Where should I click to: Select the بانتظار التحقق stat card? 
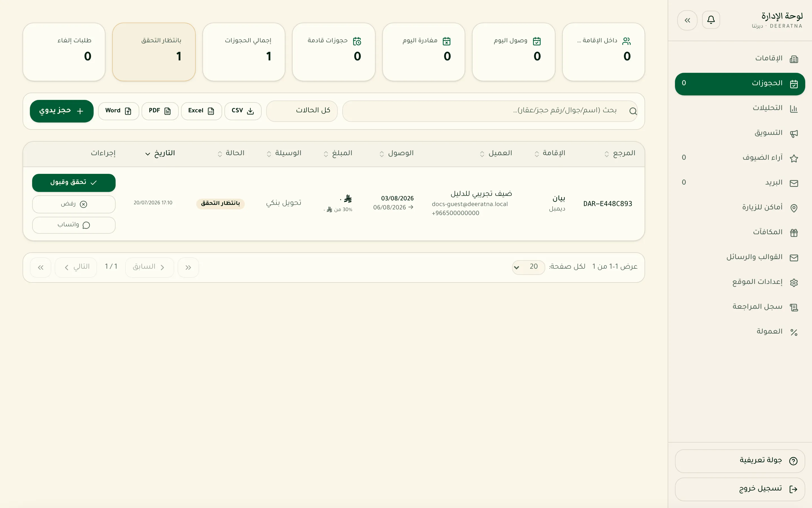point(154,52)
